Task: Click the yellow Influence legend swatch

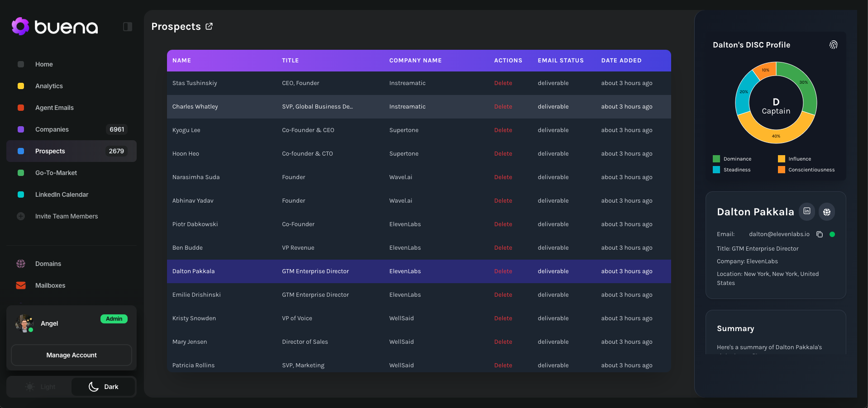Action: click(782, 159)
